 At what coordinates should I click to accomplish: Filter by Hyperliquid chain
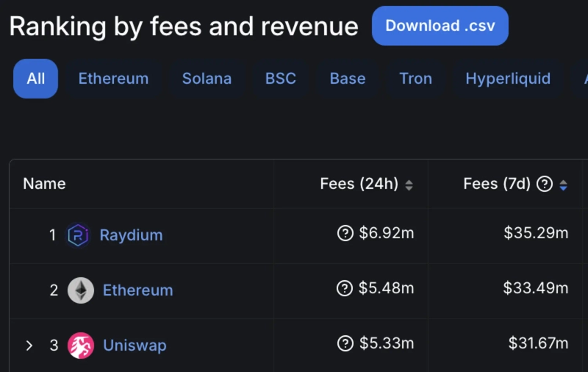(508, 79)
